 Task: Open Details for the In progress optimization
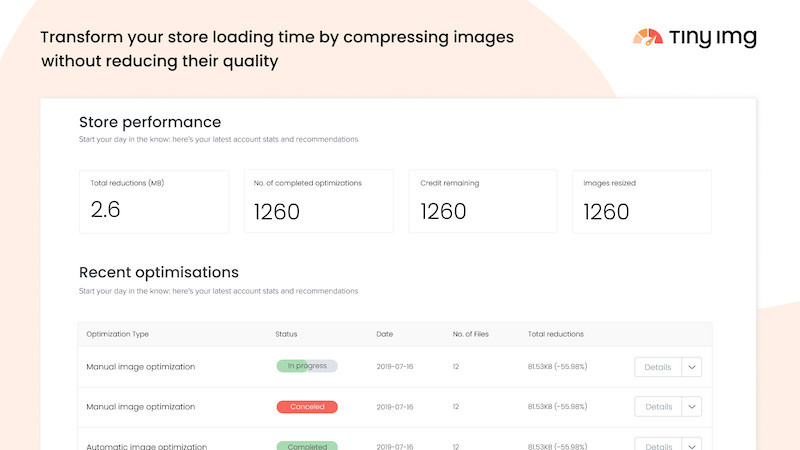pos(658,367)
